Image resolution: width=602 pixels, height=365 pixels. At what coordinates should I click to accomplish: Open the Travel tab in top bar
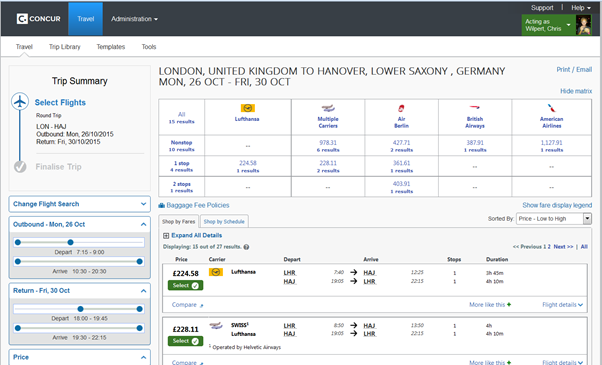coord(86,19)
